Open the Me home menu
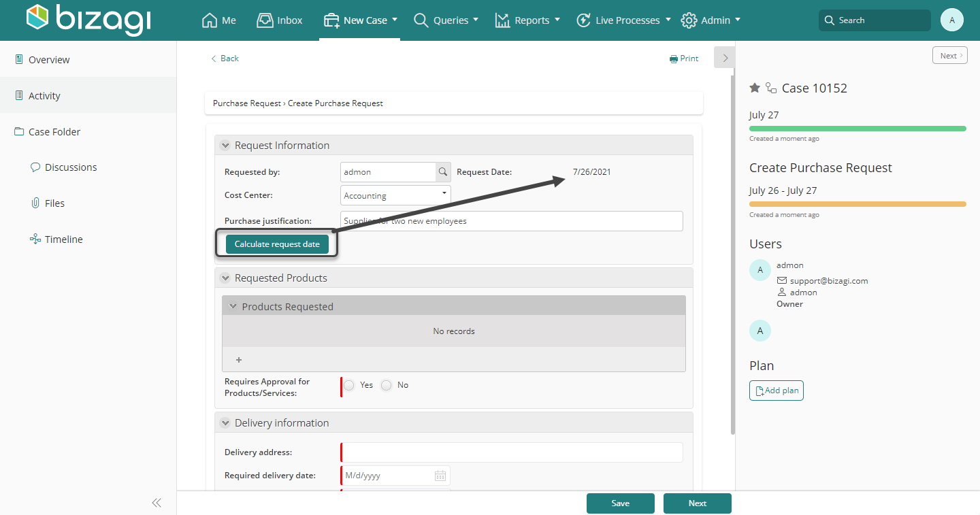The image size is (980, 515). [x=219, y=20]
